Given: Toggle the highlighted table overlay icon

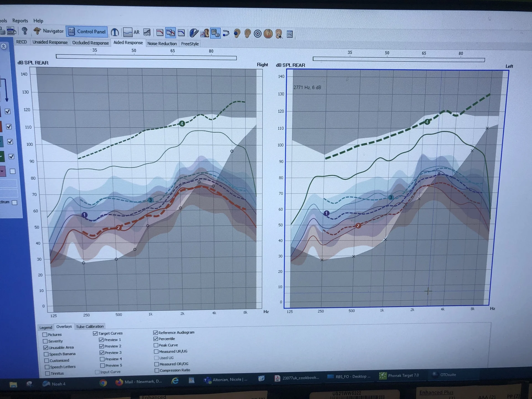Looking at the screenshot, I should (x=215, y=33).
